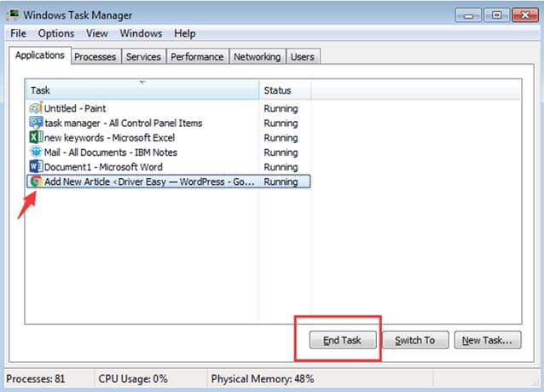Click Running status of IBM Notes row
The height and width of the screenshot is (392, 544).
pyautogui.click(x=281, y=153)
